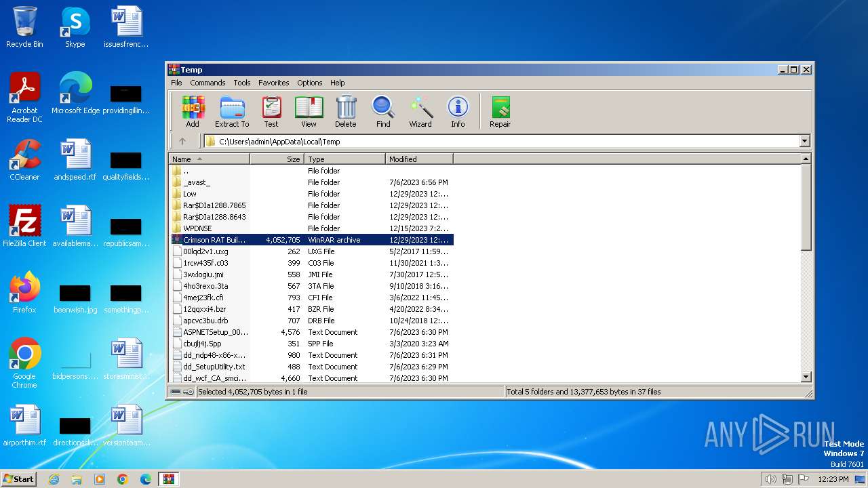The image size is (868, 488).
Task: Sort by Modified column header
Action: click(419, 159)
